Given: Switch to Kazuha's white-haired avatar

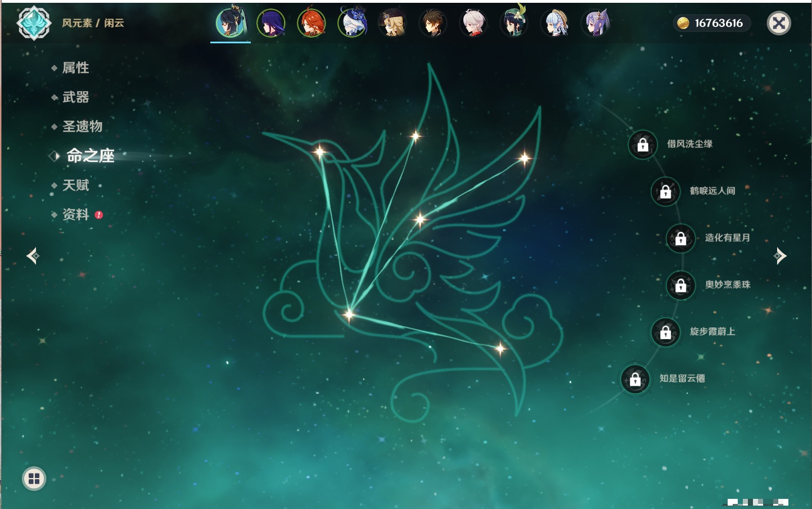Looking at the screenshot, I should click(473, 24).
